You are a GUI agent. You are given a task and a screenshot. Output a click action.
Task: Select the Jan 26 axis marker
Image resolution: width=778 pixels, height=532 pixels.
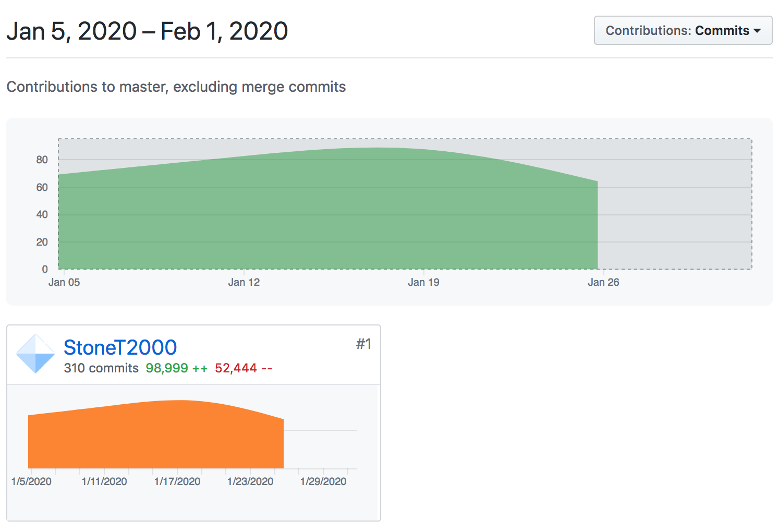tap(603, 282)
